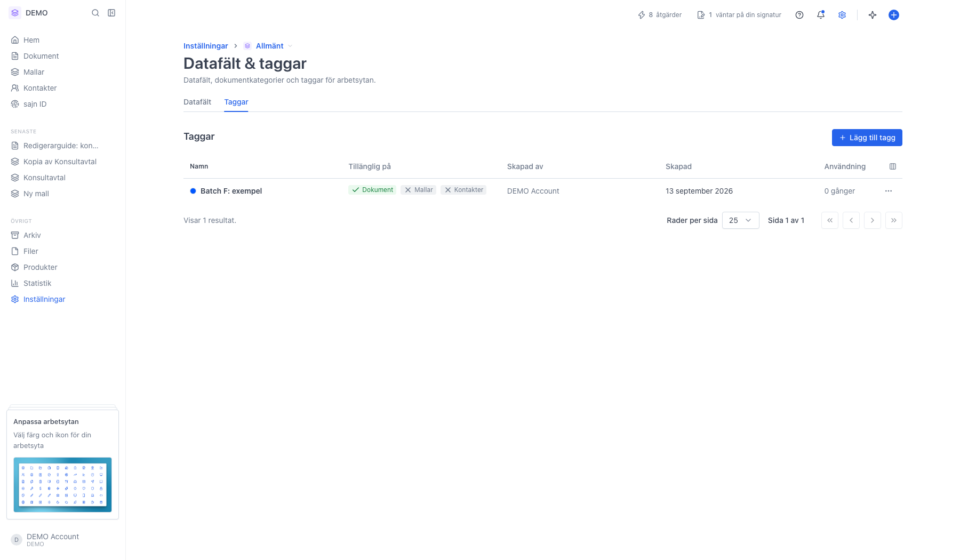960x560 pixels.
Task: Click Lägg till tagg button
Action: [x=867, y=138]
